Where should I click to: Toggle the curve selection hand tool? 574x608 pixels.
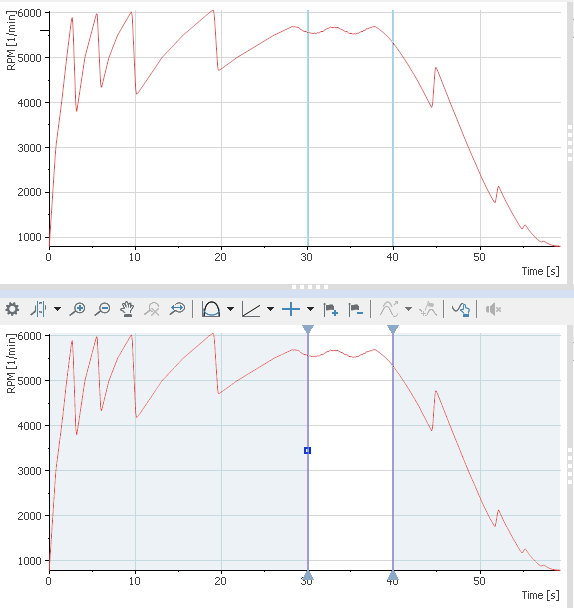point(461,309)
